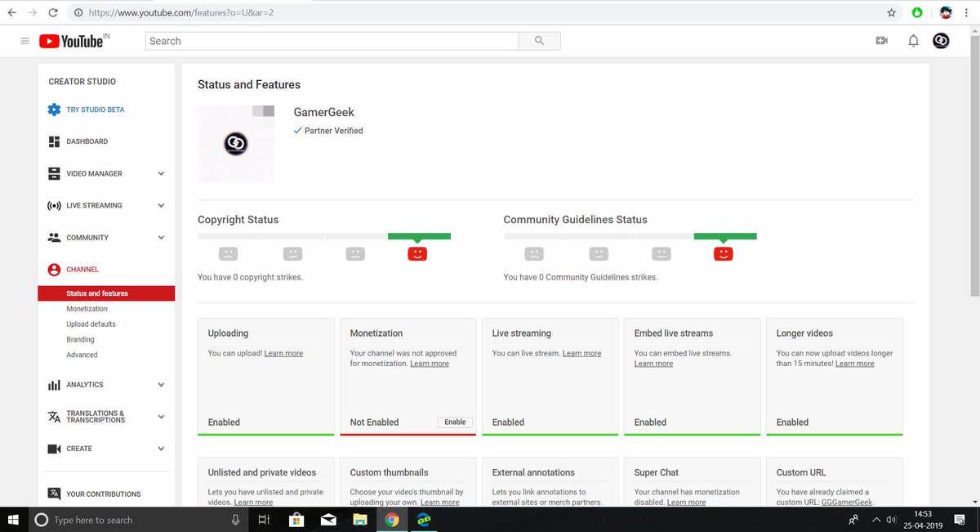Open the create video camera icon

(x=881, y=41)
